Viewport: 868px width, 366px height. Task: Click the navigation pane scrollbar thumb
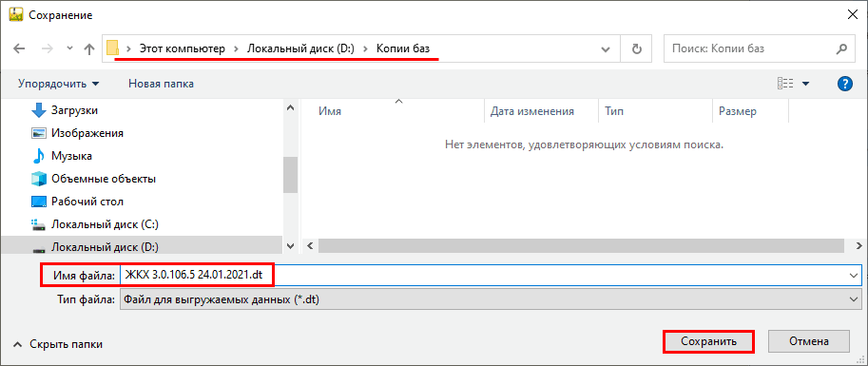coord(291,175)
